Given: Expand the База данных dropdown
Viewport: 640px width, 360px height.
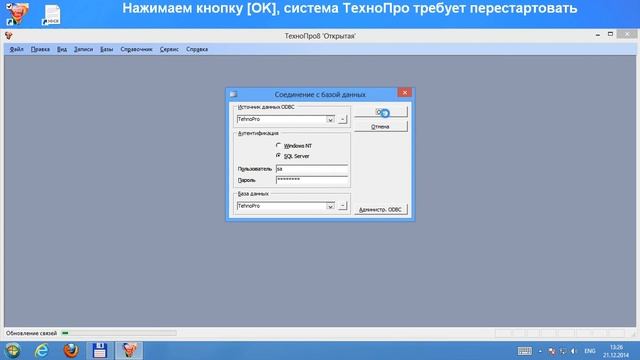Looking at the screenshot, I should (330, 206).
